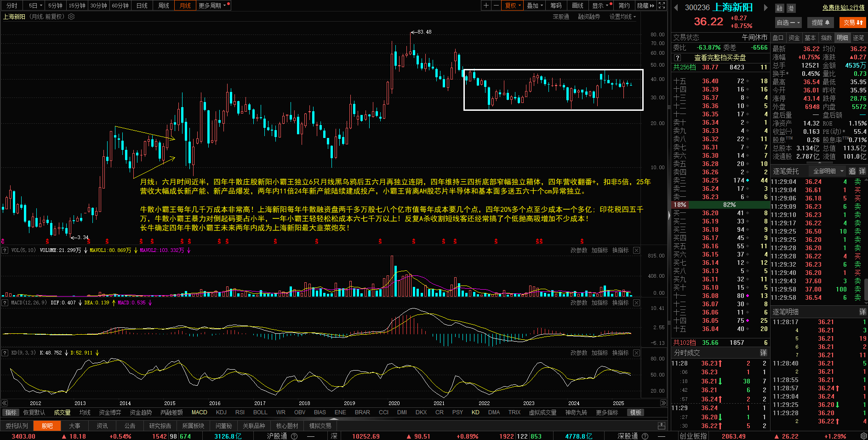868x440 pixels.
Task: Click the zoom-out minus icon on chart toolbar
Action: 496,6
